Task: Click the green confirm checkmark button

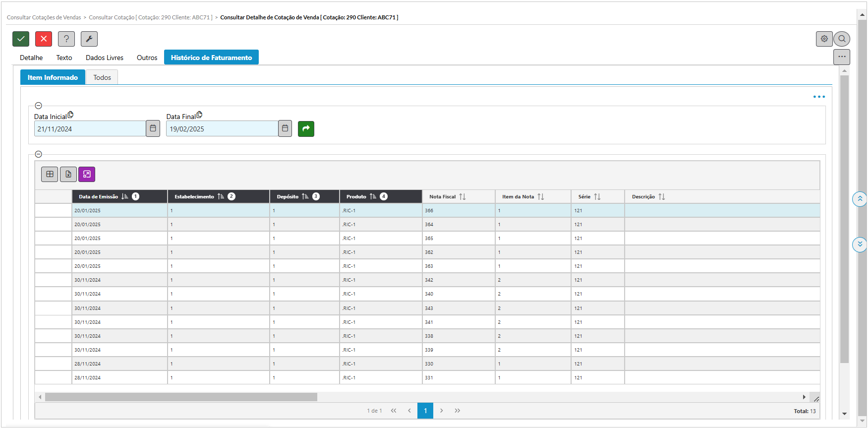Action: point(21,39)
